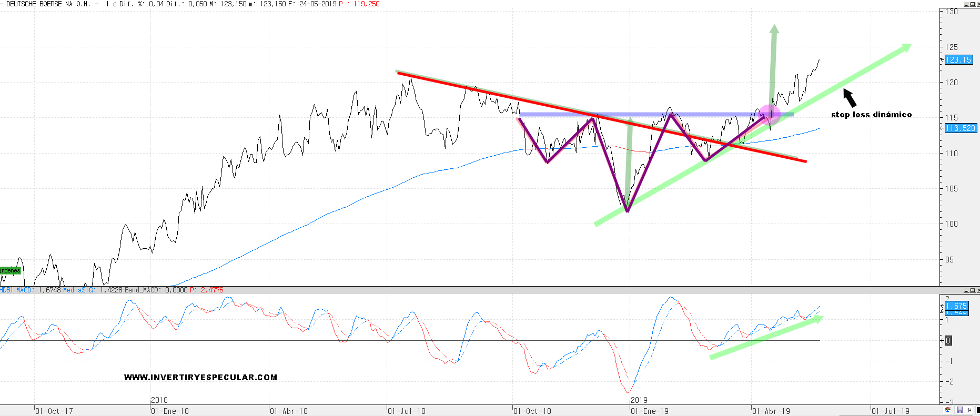The image size is (980, 416).
Task: Click the pin icon beside the save icon
Action: (x=969, y=410)
